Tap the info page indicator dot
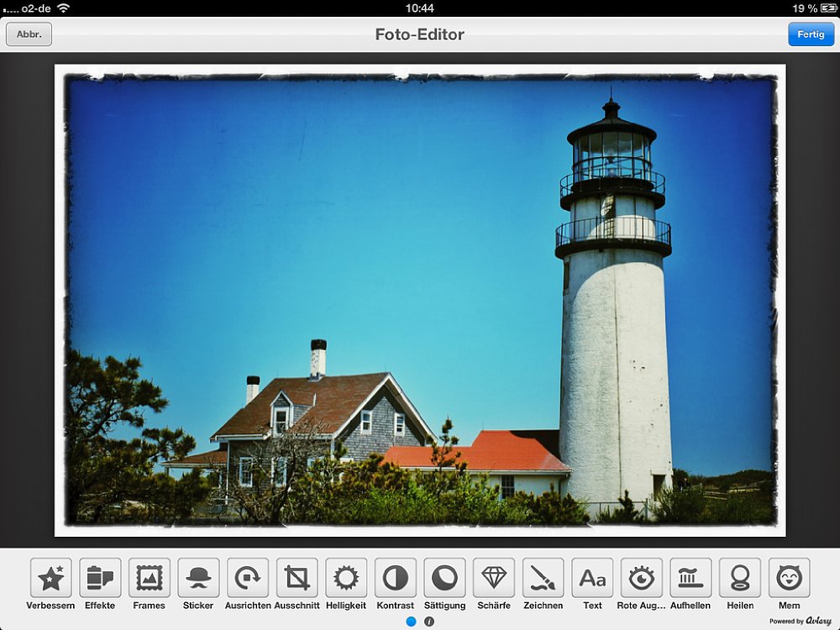This screenshot has height=630, width=840. click(x=428, y=622)
